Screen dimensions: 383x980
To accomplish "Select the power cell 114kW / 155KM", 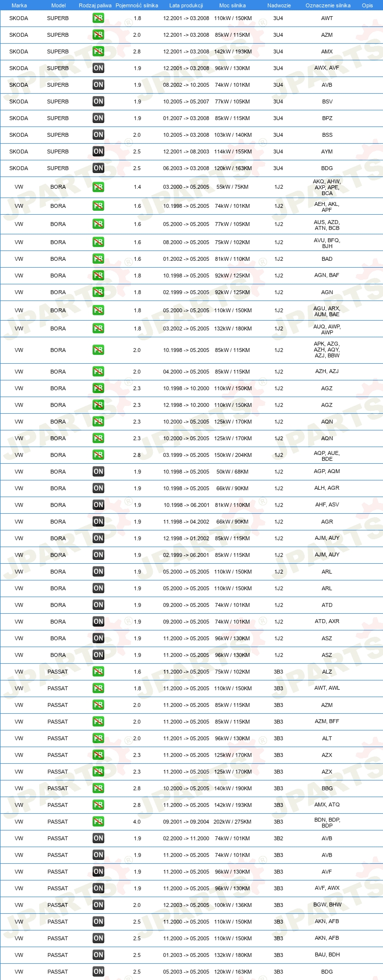I will tap(233, 151).
